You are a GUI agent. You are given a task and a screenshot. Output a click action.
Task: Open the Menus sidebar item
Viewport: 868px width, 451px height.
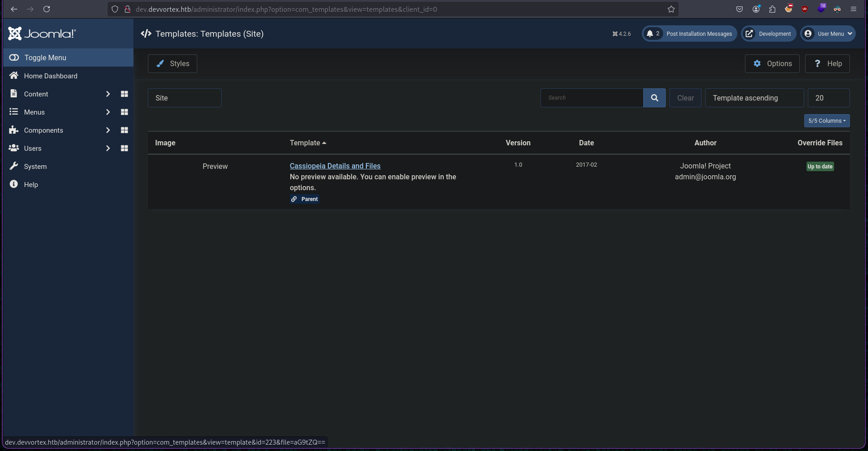[34, 112]
